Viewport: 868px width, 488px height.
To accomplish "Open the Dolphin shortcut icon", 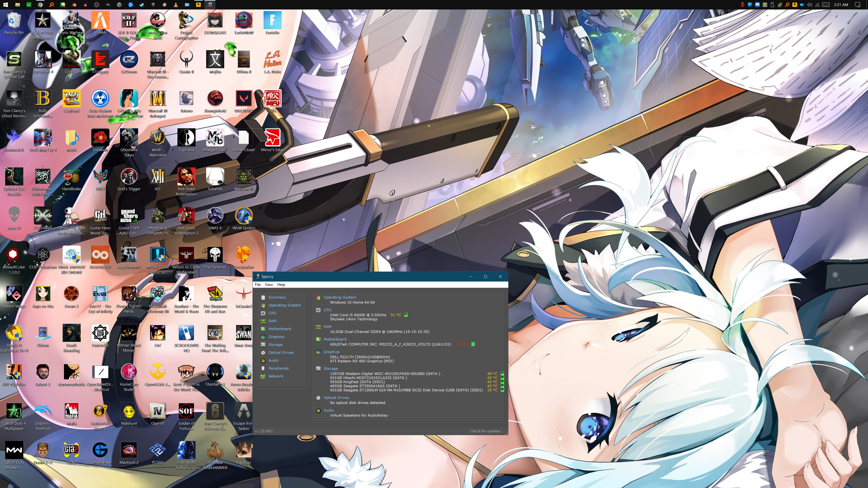I will 43,416.
